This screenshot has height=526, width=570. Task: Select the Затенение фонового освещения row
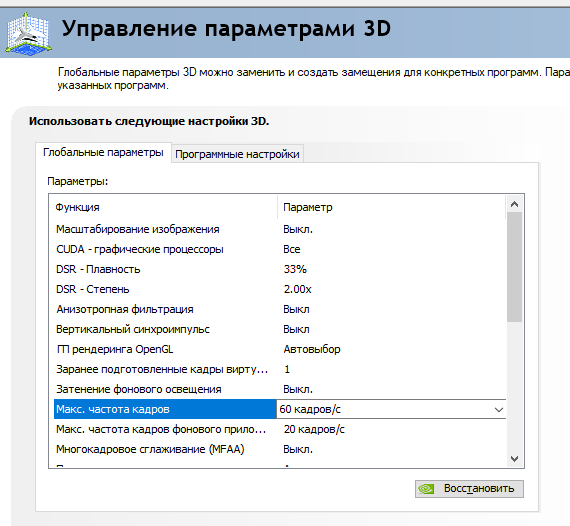pyautogui.click(x=280, y=389)
